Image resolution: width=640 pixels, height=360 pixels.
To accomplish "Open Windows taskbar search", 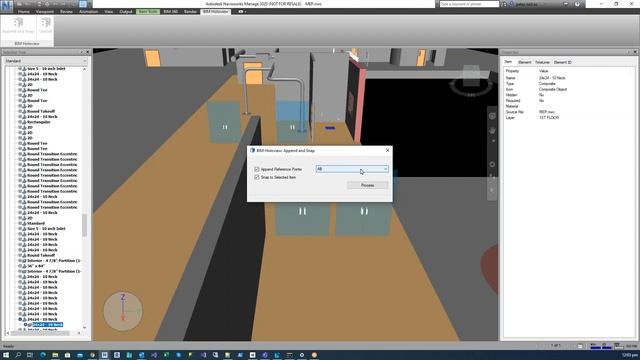I will [18, 355].
